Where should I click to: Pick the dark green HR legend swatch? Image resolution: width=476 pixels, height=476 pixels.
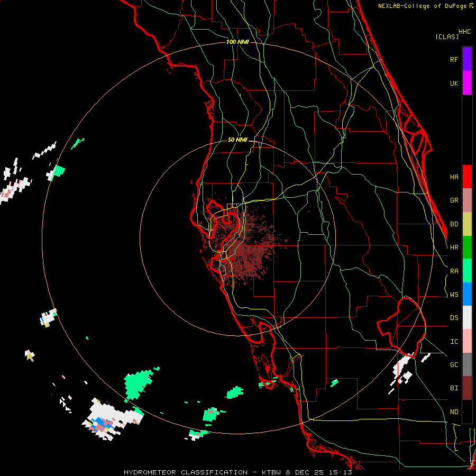467,248
